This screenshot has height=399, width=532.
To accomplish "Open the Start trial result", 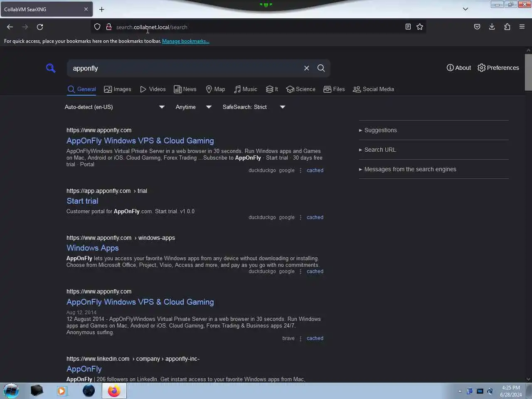I will click(82, 201).
